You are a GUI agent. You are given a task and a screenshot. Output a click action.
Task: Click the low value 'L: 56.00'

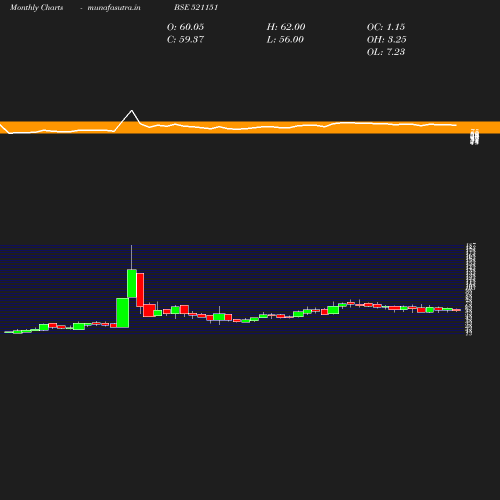pos(285,39)
